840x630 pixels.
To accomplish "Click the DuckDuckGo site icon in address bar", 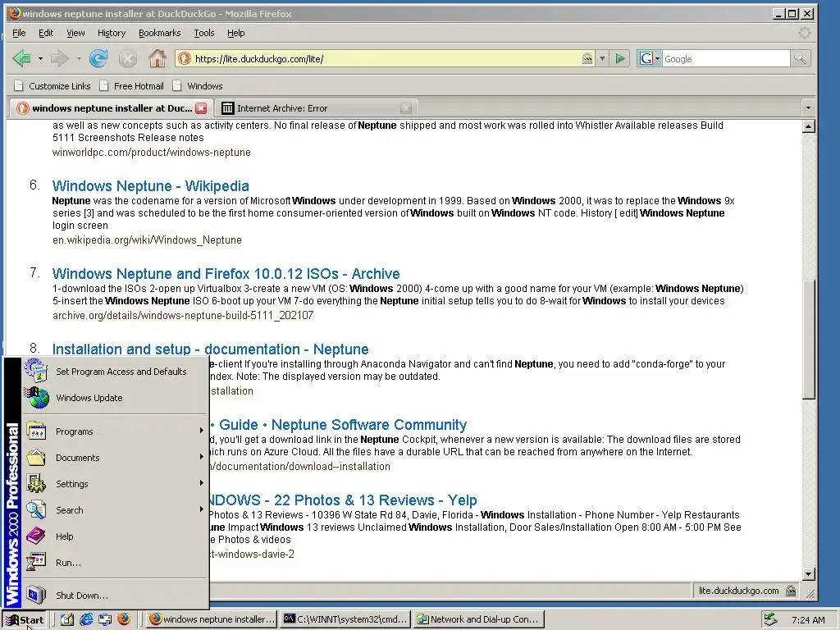I will click(184, 58).
